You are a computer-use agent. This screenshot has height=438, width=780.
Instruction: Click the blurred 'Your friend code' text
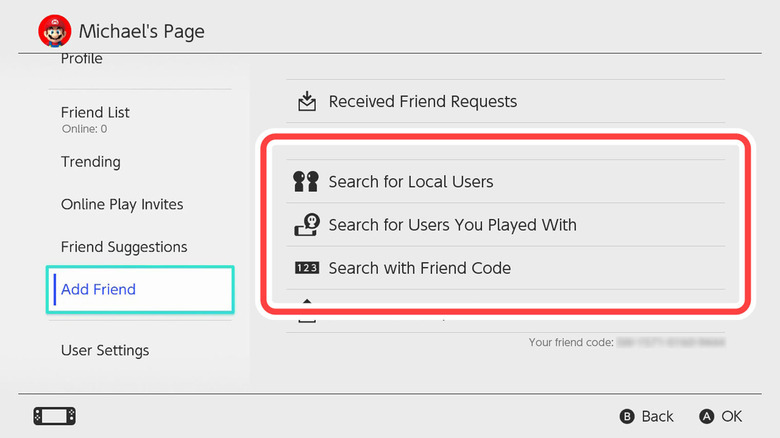[626, 343]
